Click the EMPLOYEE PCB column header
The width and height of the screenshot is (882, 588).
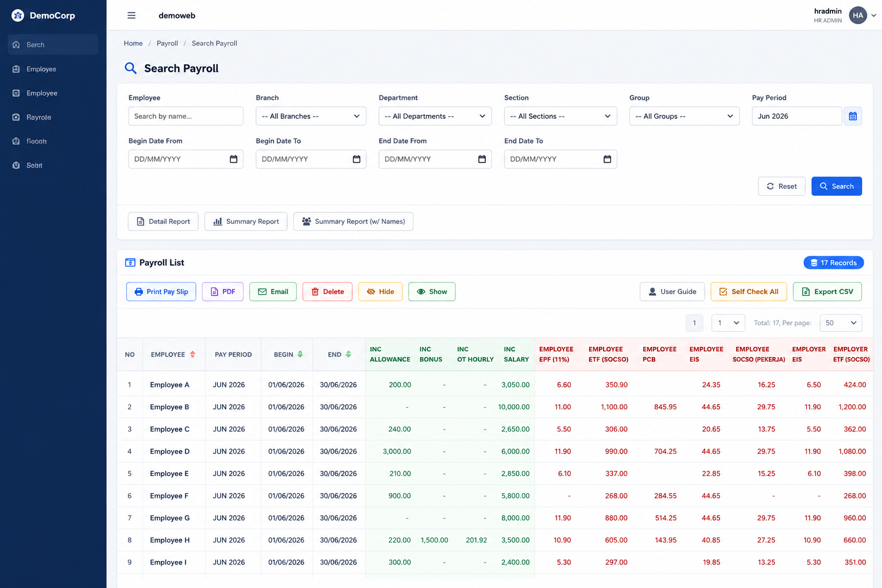click(x=660, y=354)
